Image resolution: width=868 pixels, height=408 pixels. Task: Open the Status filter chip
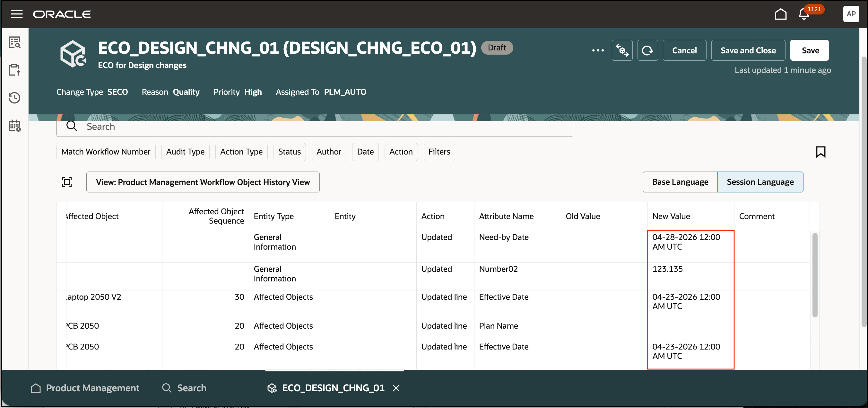coord(290,152)
